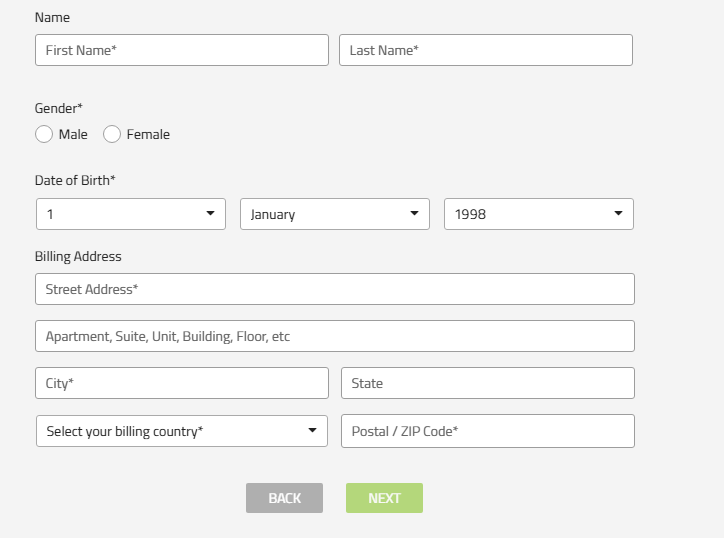Open the billing country dropdown
Screen dimensions: 724x538
181,431
